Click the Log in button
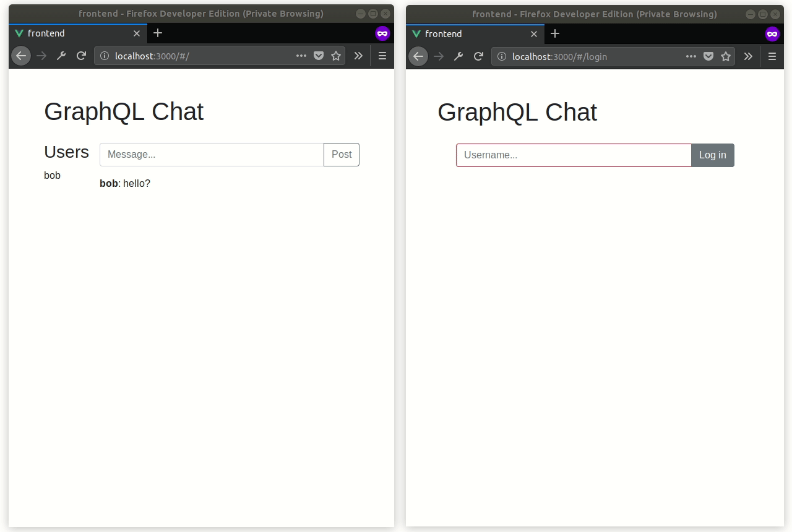Image resolution: width=792 pixels, height=532 pixels. (x=713, y=155)
